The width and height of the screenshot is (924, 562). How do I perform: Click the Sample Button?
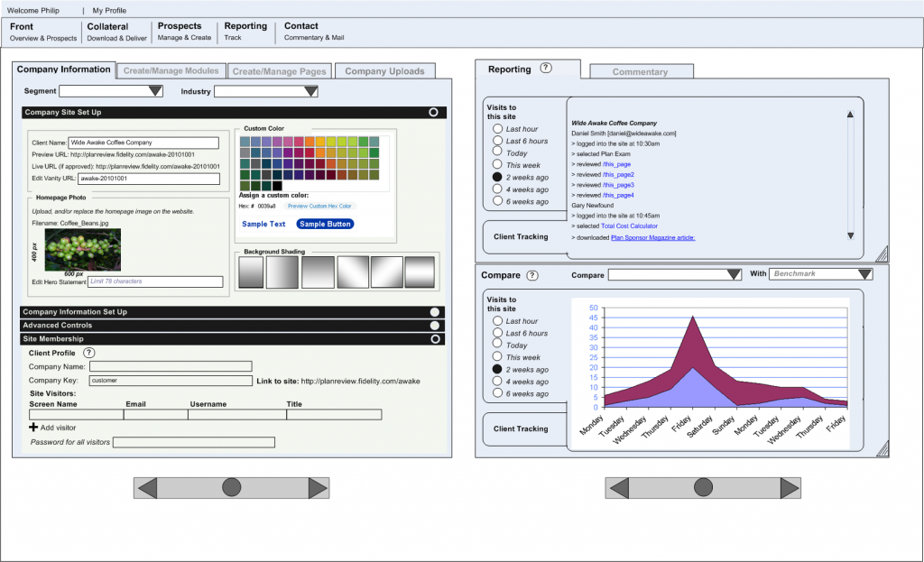click(x=325, y=224)
